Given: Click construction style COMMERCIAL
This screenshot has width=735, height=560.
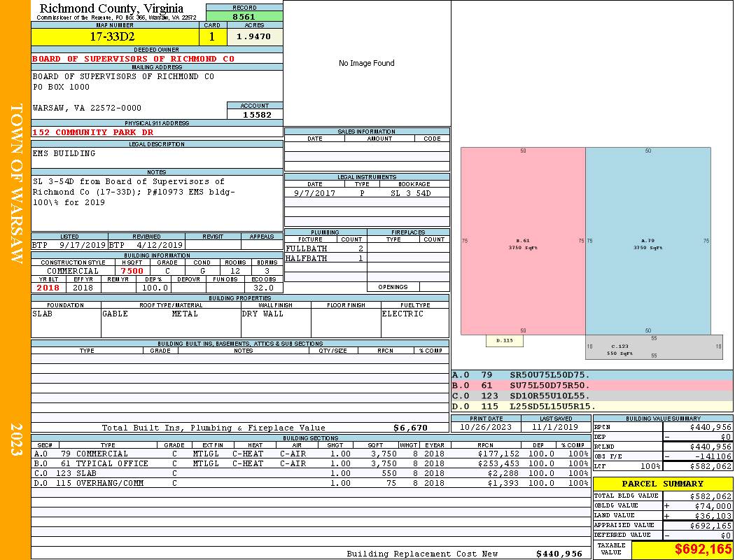Looking at the screenshot, I should pos(73,271).
